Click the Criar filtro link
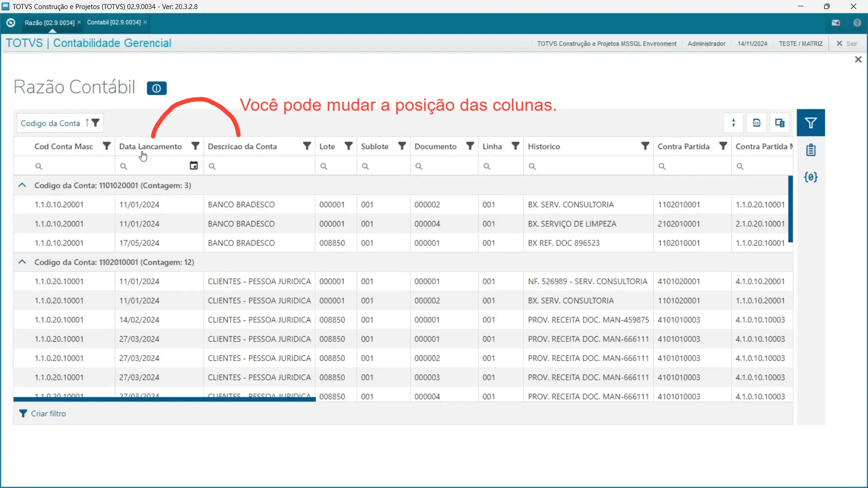This screenshot has height=488, width=868. pos(43,413)
